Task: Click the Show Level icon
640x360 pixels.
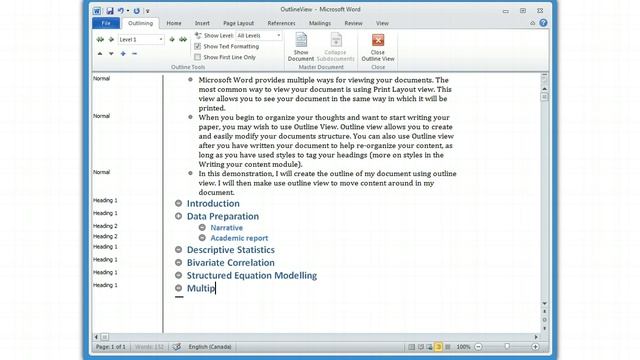Action: [198, 36]
